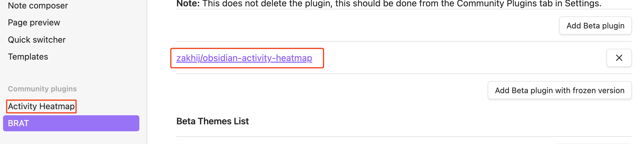The height and width of the screenshot is (144, 644).
Task: Click the bold "Note:" label text
Action: pyautogui.click(x=188, y=4)
